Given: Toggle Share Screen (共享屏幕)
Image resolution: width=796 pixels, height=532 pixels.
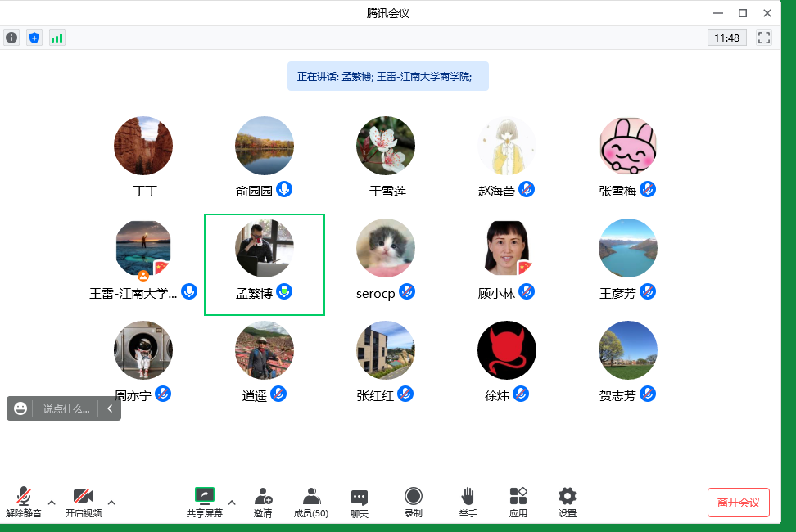Looking at the screenshot, I should tap(204, 502).
